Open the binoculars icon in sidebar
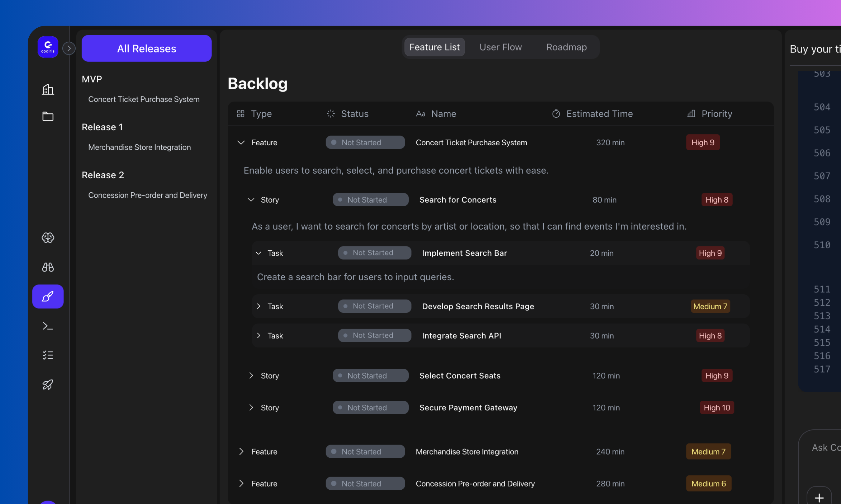This screenshot has width=841, height=504. 48,267
